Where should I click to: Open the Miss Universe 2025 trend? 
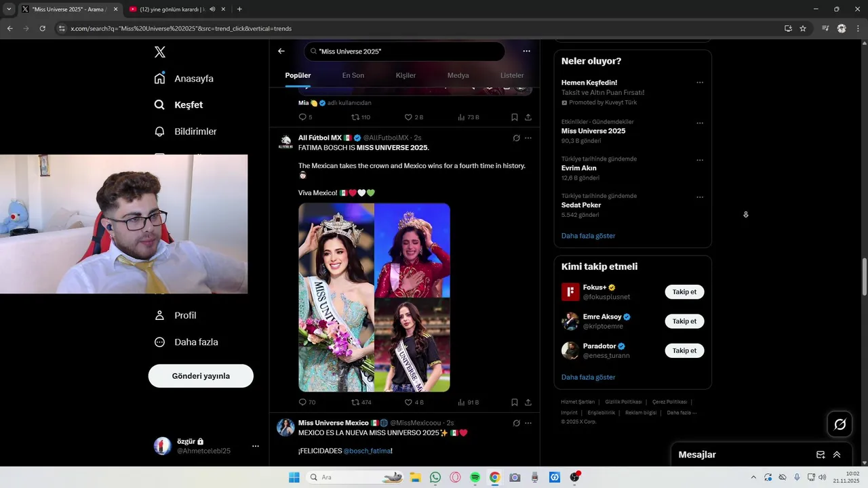(593, 131)
